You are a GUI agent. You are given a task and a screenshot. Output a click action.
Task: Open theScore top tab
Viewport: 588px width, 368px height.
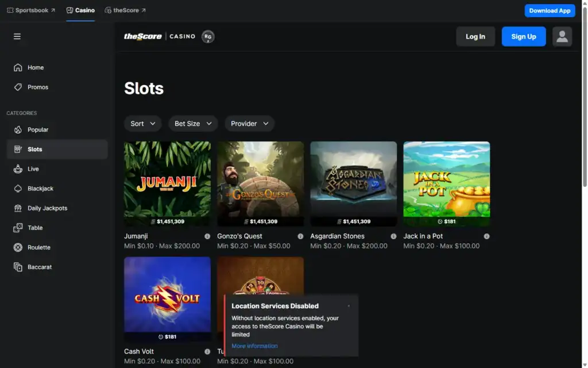click(125, 10)
